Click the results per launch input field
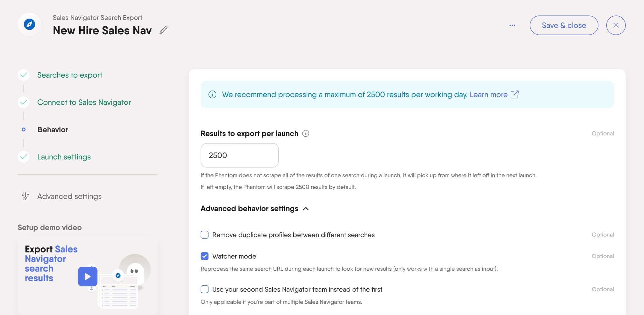The width and height of the screenshot is (644, 315). click(240, 155)
